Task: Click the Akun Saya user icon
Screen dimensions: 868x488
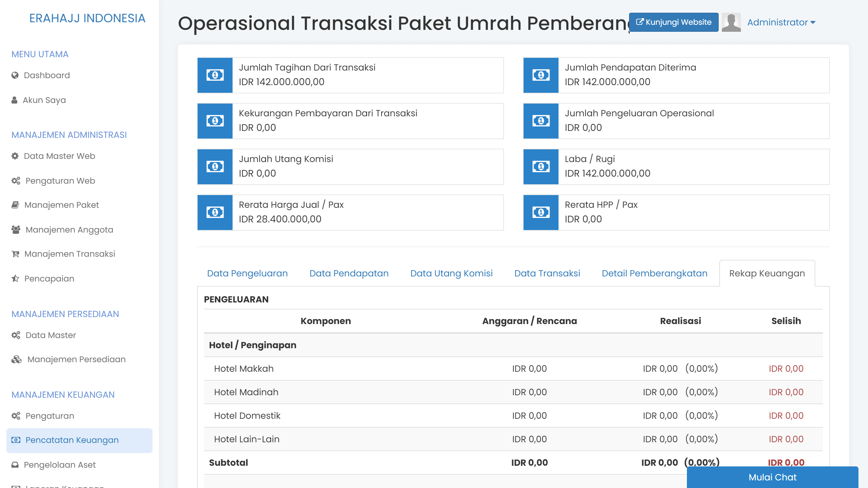Action: tap(15, 100)
